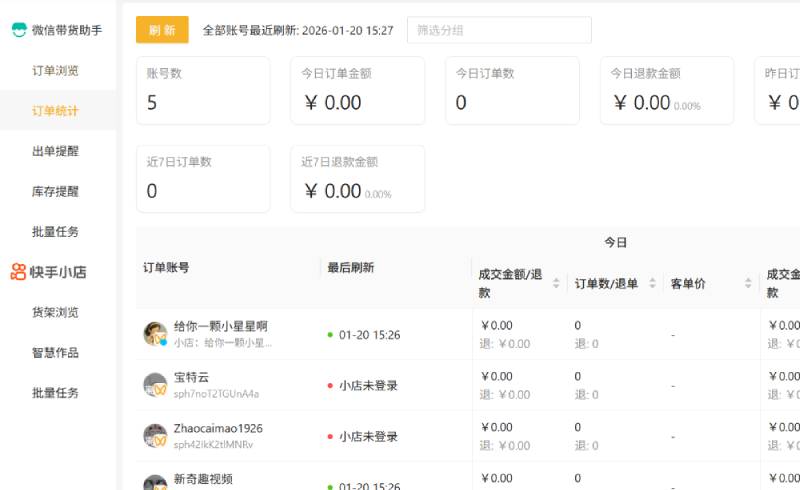Screen dimensions: 800x490
Task: Open 批量任务 under 微信带货助手
Action: coord(55,231)
